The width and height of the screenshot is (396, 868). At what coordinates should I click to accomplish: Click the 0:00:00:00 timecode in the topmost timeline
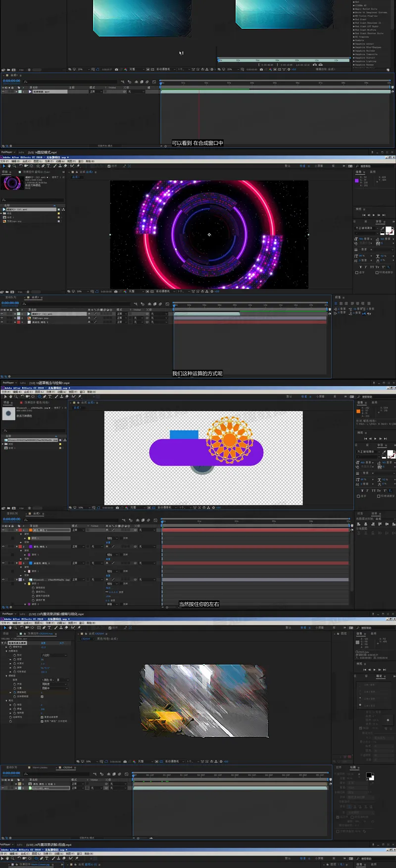click(x=11, y=81)
